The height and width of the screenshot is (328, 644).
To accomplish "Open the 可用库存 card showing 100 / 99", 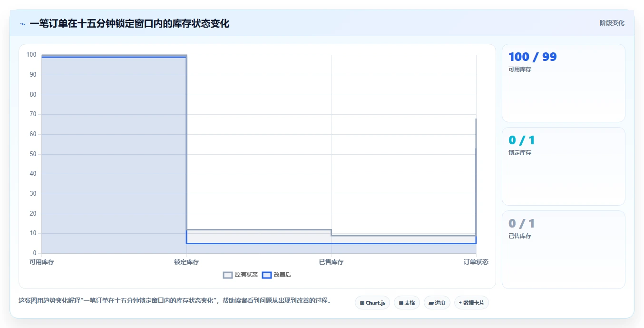I will 563,83.
